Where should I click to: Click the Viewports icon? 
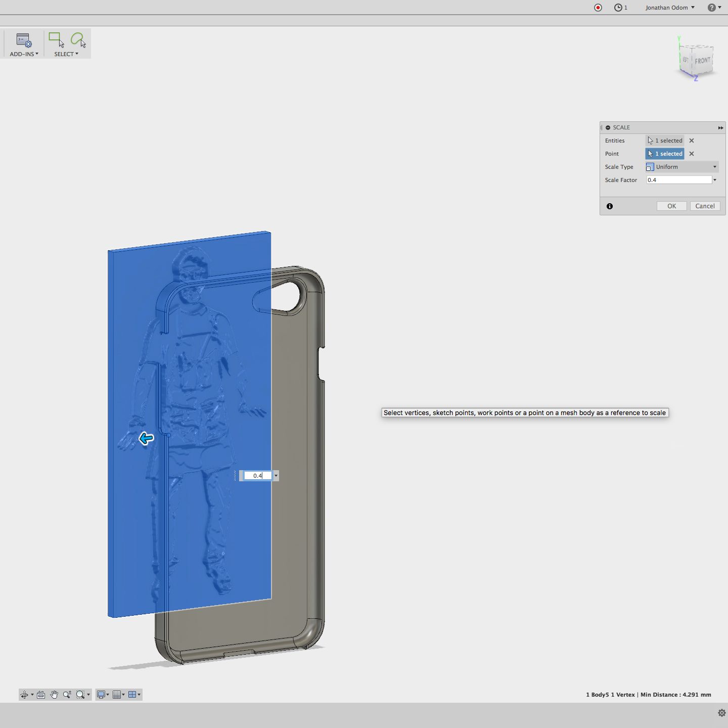133,694
